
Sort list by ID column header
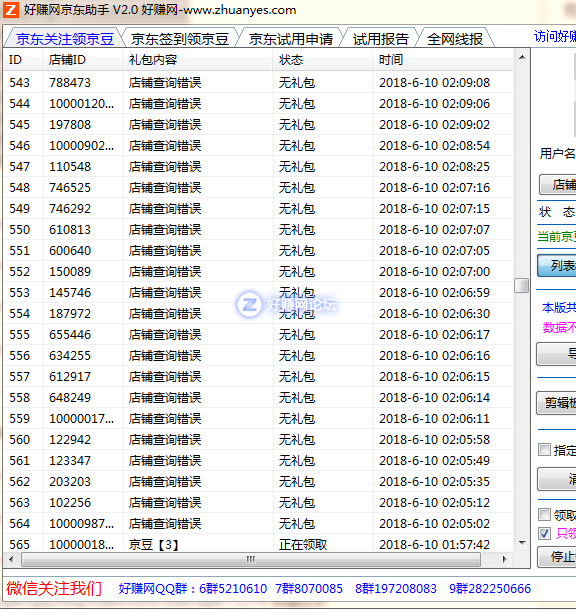(x=23, y=60)
